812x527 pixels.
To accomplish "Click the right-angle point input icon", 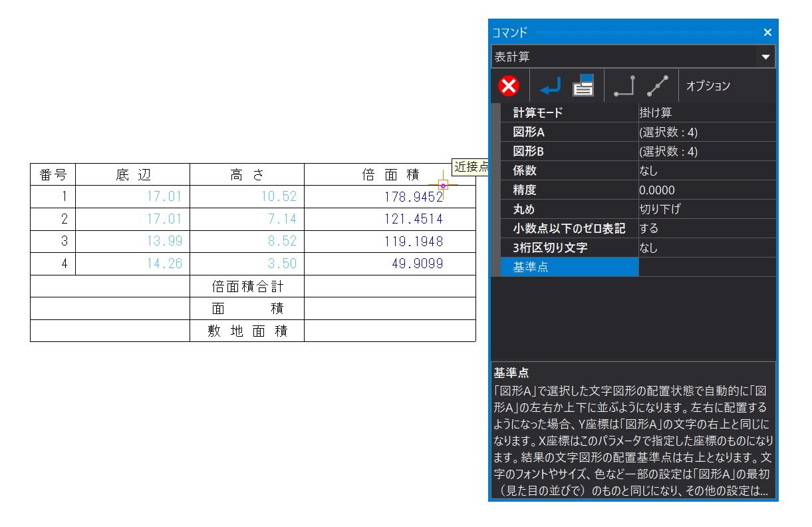I will coord(624,86).
